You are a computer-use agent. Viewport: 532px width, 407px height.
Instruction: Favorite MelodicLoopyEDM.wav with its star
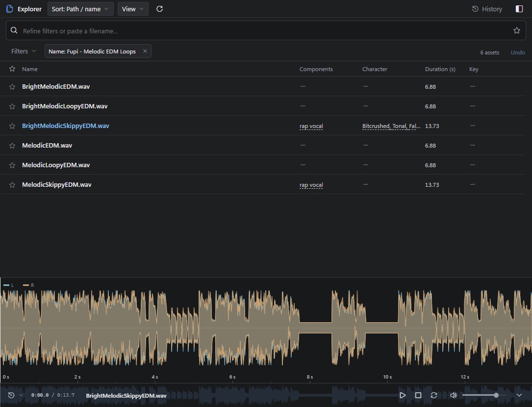(12, 165)
